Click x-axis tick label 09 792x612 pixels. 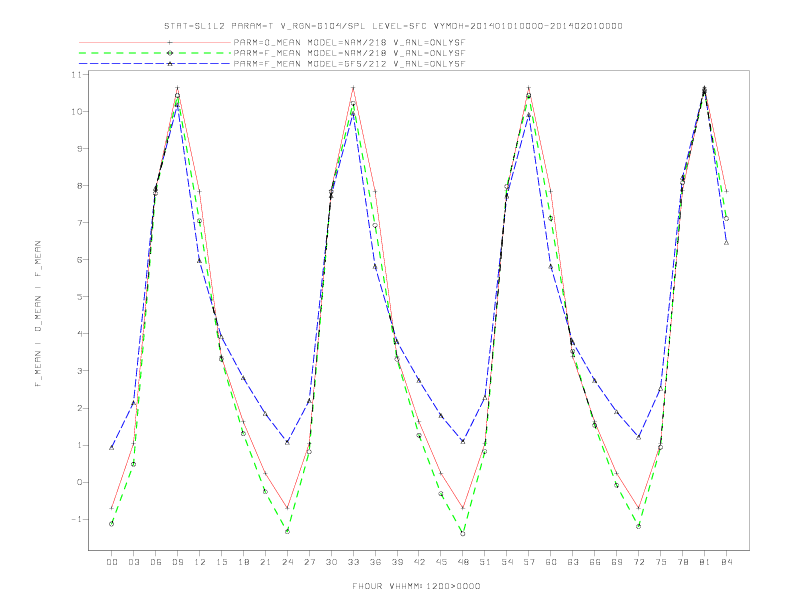pos(177,562)
